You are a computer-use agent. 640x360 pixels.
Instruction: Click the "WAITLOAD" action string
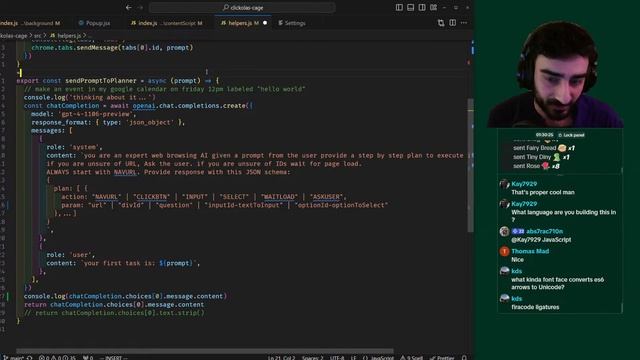point(279,197)
